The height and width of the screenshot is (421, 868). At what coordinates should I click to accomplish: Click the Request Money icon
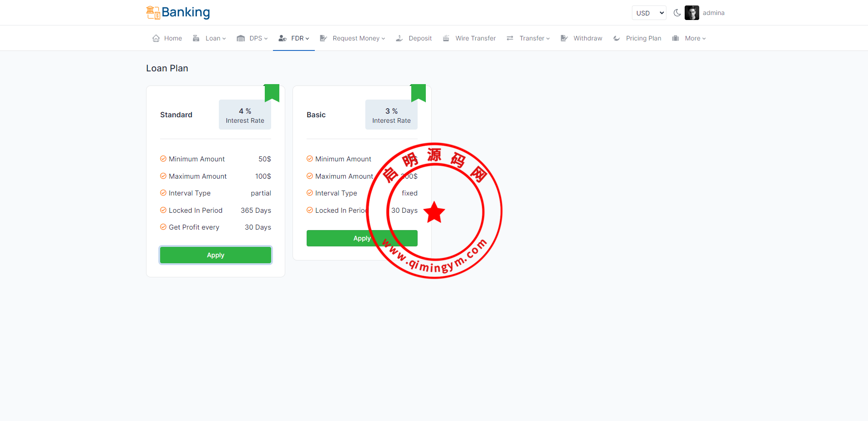[x=323, y=38]
